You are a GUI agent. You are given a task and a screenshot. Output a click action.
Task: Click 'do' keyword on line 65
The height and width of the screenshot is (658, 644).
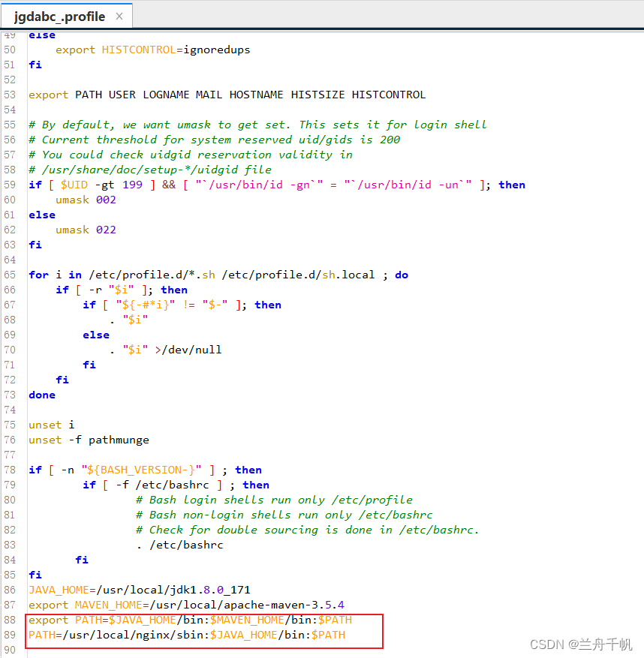(402, 275)
